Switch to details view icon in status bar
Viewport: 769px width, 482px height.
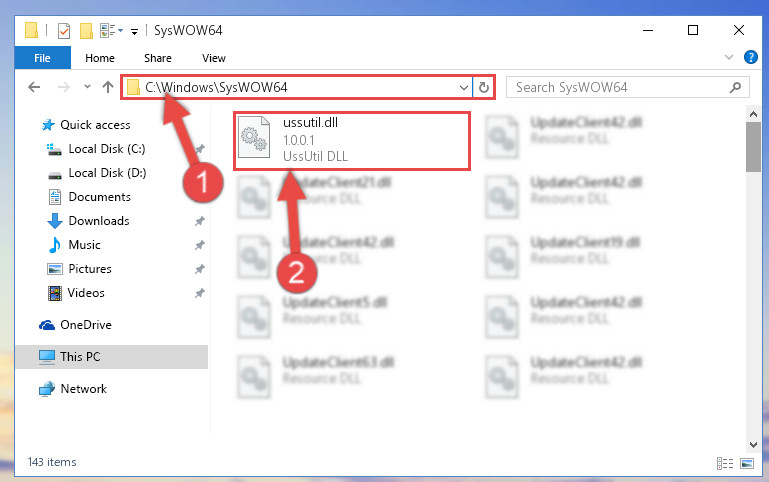(724, 463)
